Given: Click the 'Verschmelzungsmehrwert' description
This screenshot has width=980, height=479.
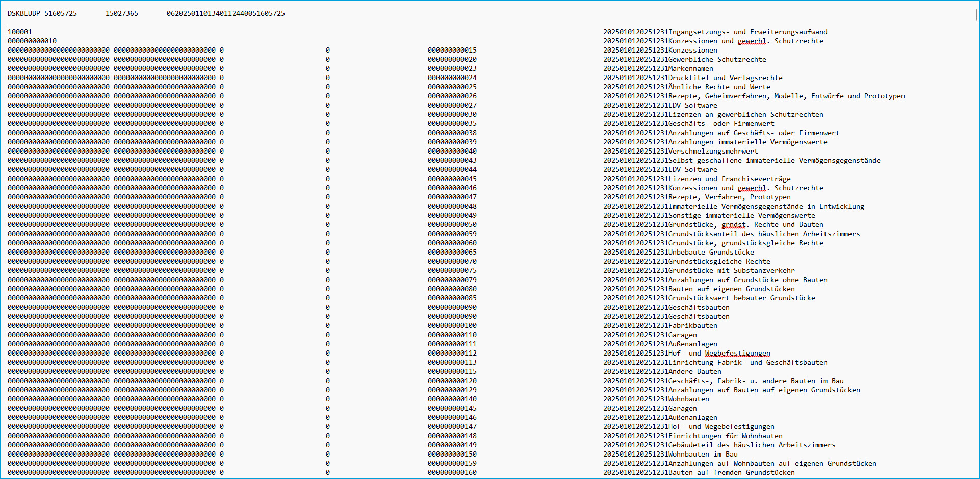Looking at the screenshot, I should point(713,151).
